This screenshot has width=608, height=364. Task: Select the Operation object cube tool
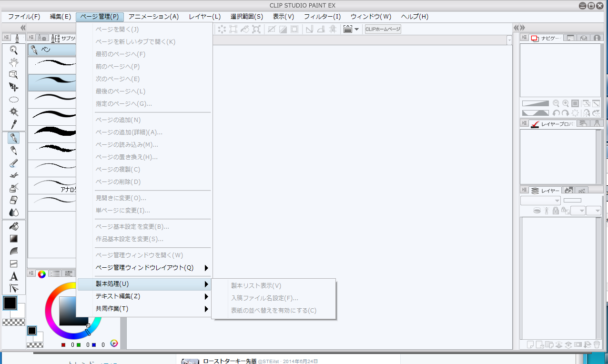[x=14, y=74]
